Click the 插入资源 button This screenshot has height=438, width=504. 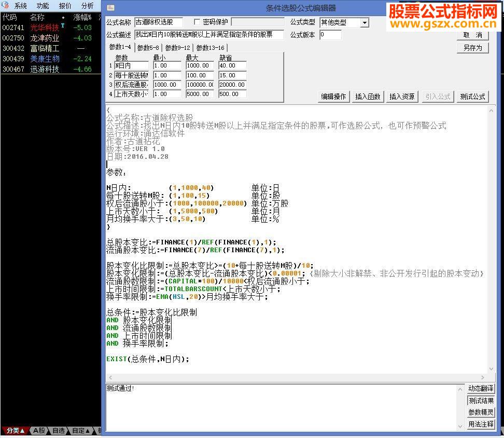click(402, 97)
